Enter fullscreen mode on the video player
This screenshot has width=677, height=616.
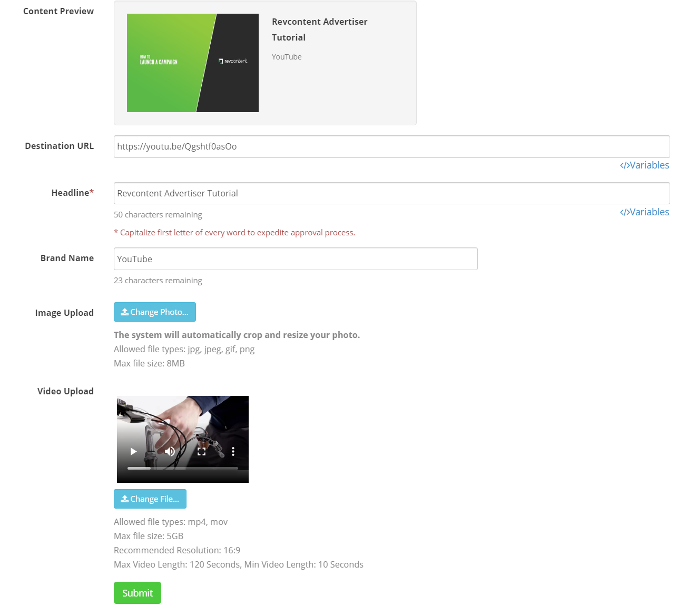(201, 451)
